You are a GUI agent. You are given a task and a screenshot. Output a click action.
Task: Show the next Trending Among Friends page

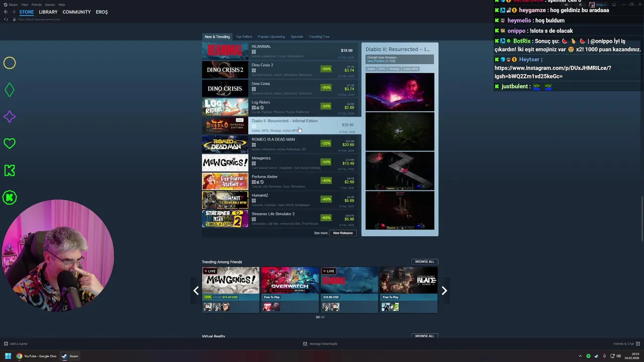444,290
